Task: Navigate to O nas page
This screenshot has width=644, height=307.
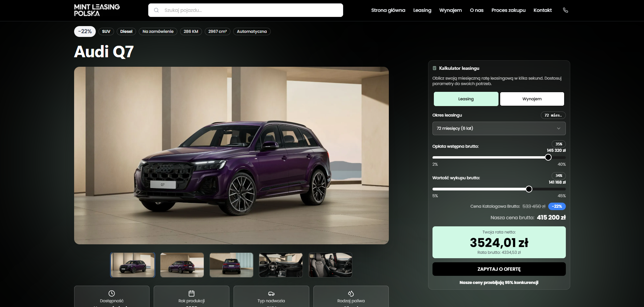Action: (476, 10)
